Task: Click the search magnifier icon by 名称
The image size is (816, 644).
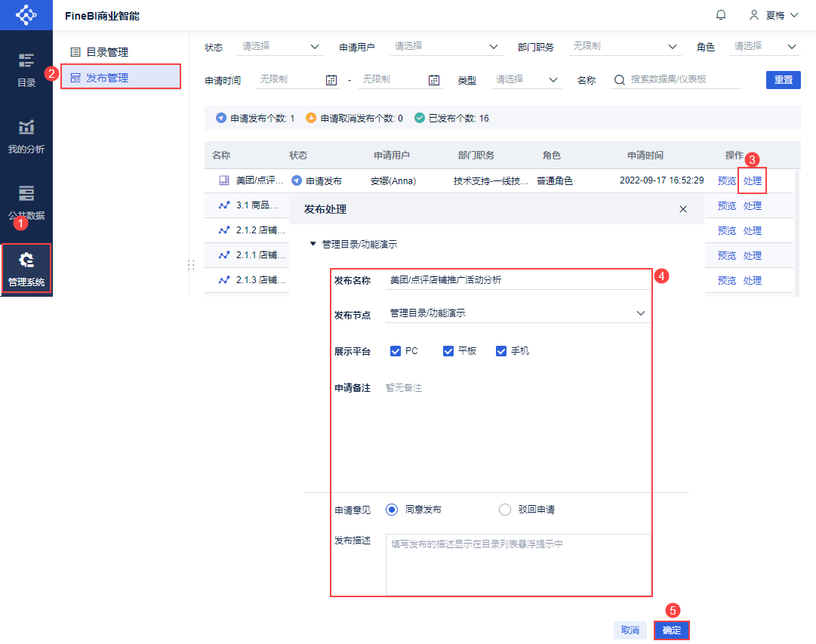Action: (x=619, y=80)
